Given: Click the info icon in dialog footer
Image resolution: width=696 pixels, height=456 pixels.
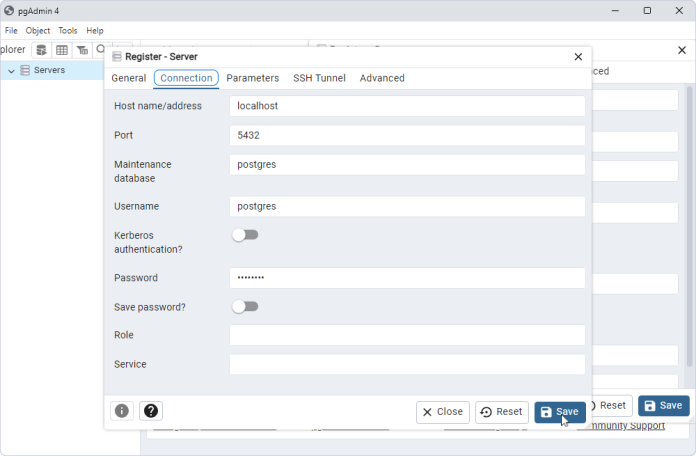Looking at the screenshot, I should pos(122,411).
